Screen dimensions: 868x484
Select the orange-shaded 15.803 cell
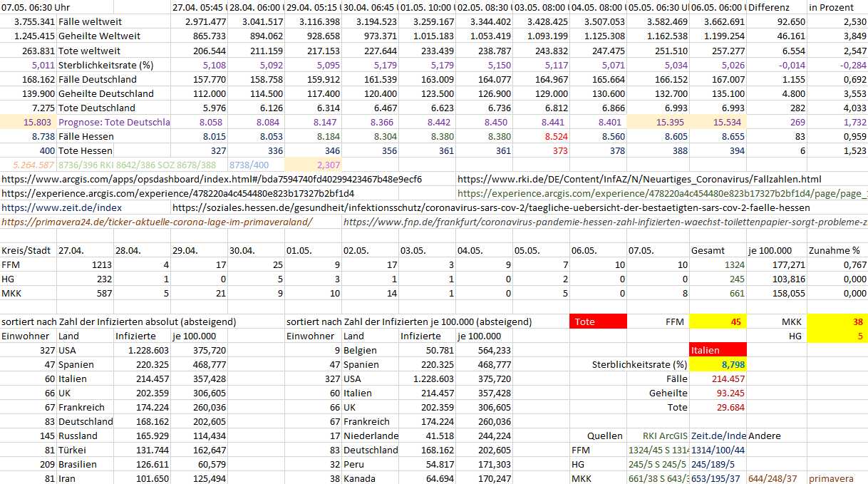pos(28,122)
